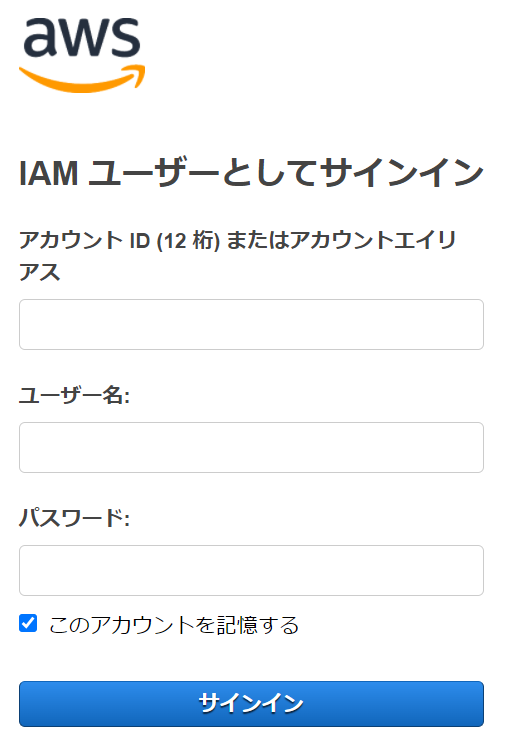Click the AWS logo at top
Screen dimensions: 509x744
(82, 55)
